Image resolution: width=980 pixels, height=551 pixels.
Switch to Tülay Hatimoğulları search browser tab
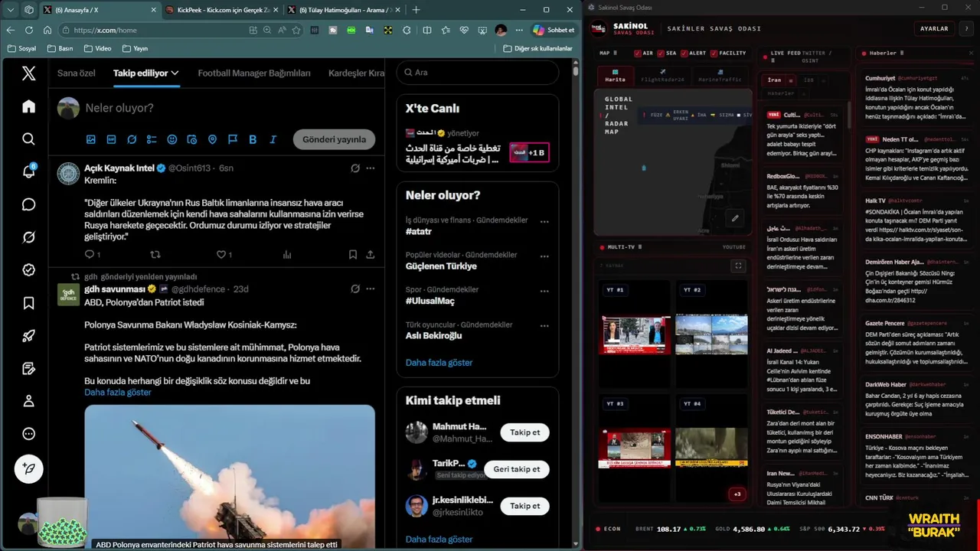tap(345, 10)
